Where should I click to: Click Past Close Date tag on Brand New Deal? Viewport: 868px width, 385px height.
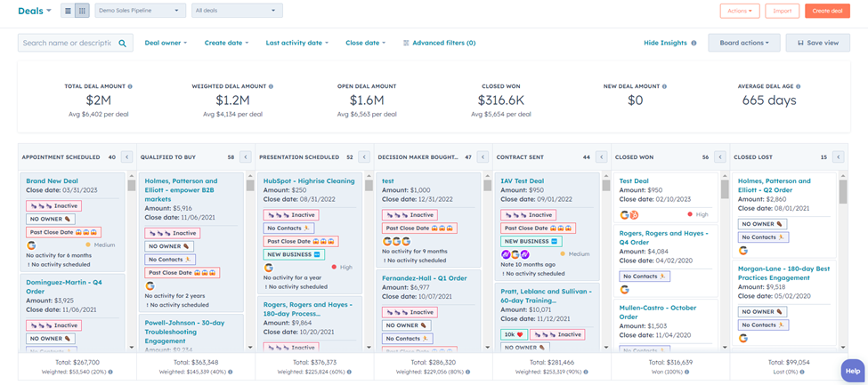64,232
